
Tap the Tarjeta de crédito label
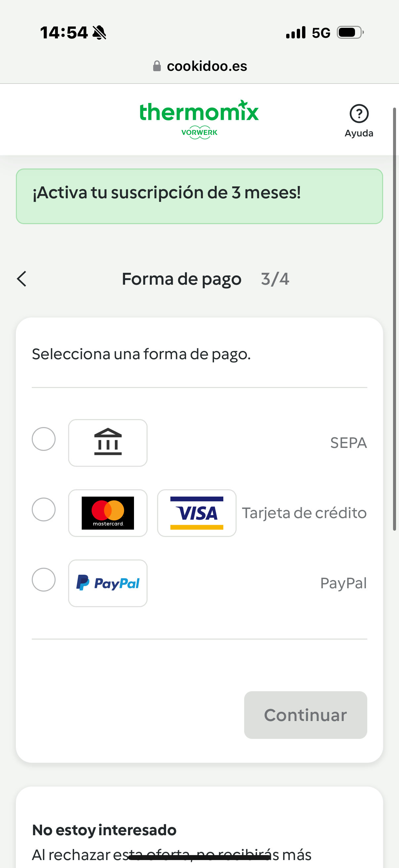304,512
